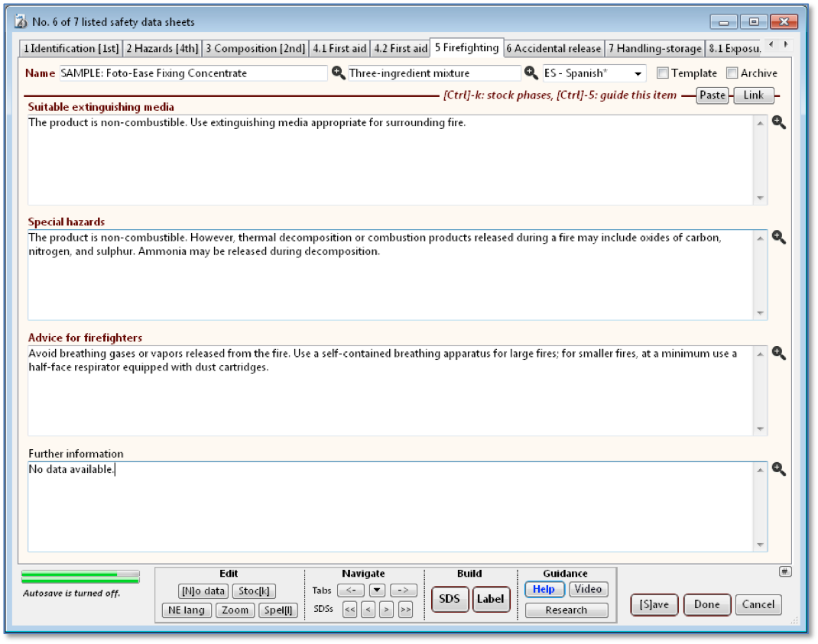The height and width of the screenshot is (644, 818).
Task: Click the [S]ave button
Action: [654, 604]
